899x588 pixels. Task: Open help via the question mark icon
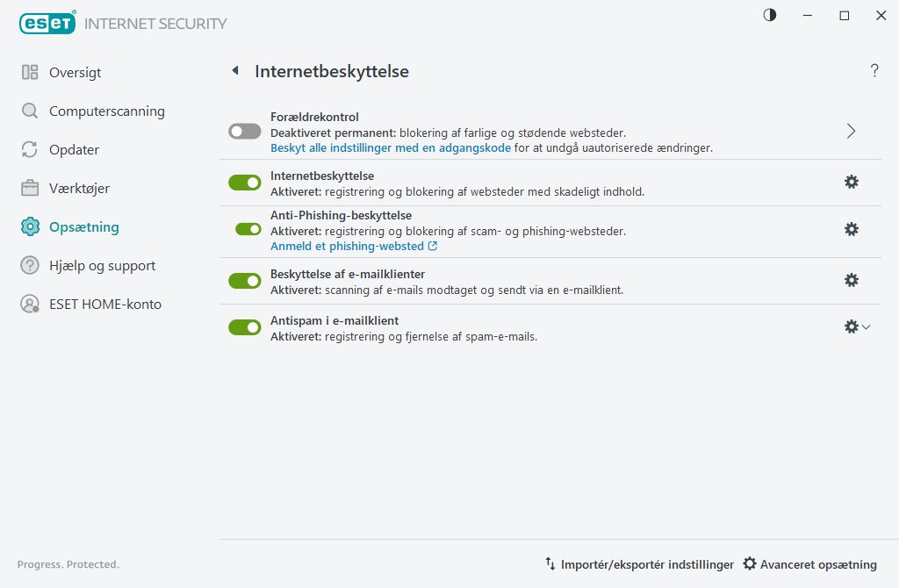point(874,71)
